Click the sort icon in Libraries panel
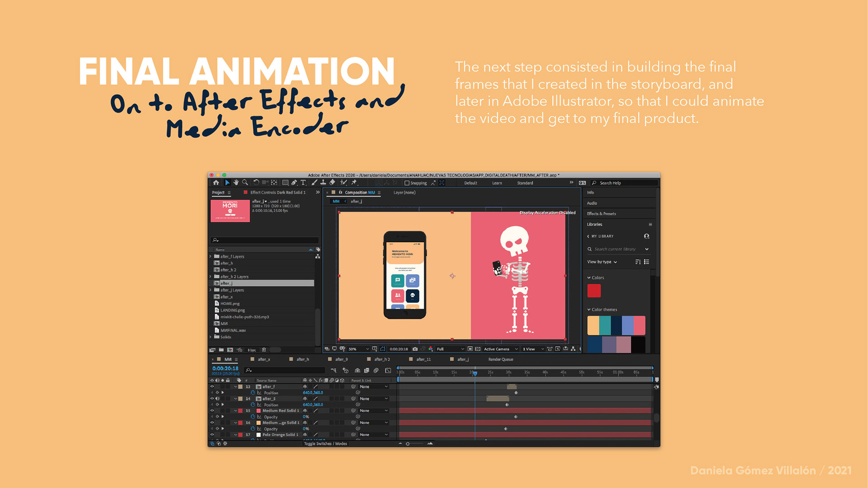868x488 pixels. tap(638, 262)
